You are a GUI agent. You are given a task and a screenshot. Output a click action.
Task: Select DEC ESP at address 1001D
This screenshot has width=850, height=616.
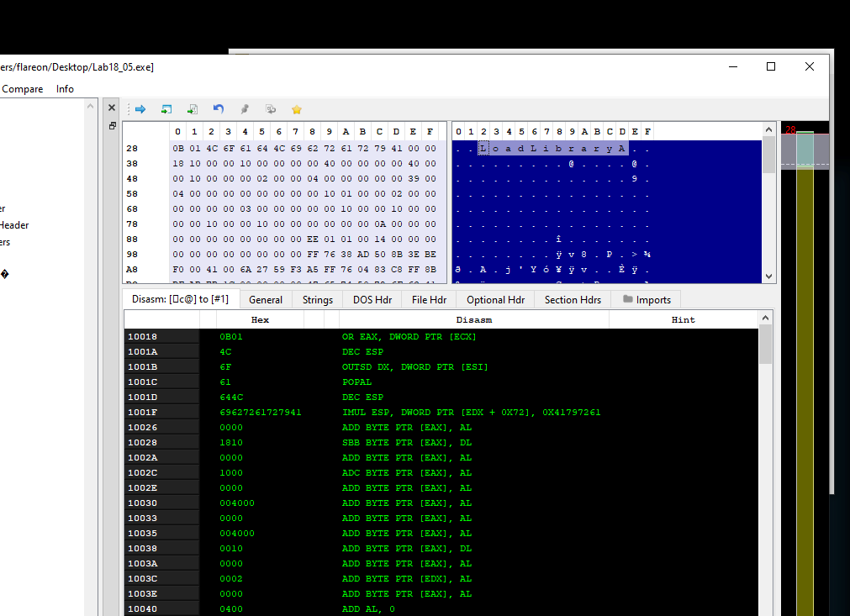click(362, 398)
